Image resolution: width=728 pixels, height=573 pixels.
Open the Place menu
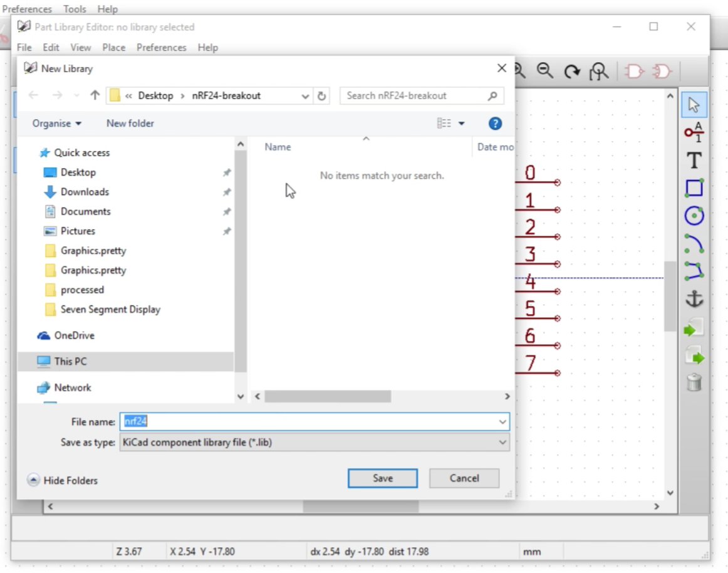[114, 48]
